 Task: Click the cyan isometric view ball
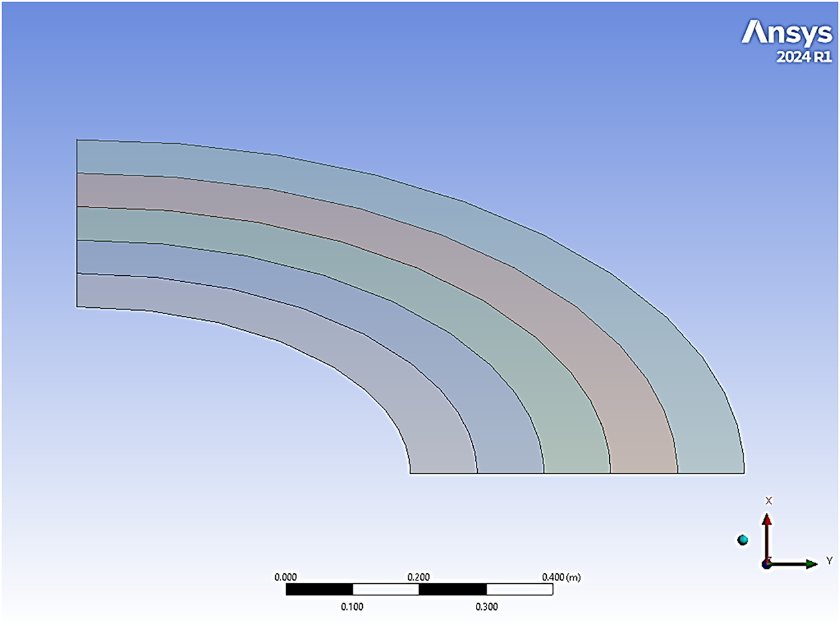coord(742,540)
